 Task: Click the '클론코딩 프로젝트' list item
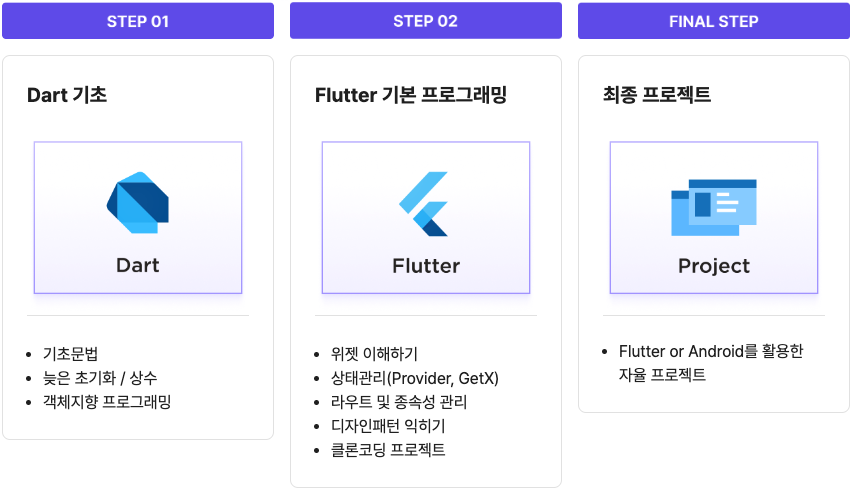point(388,450)
